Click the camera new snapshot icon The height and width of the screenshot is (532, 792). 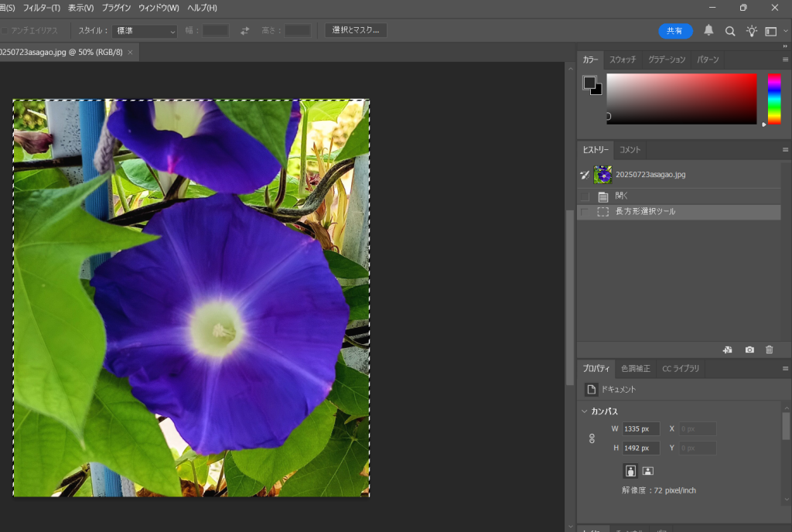pos(749,350)
